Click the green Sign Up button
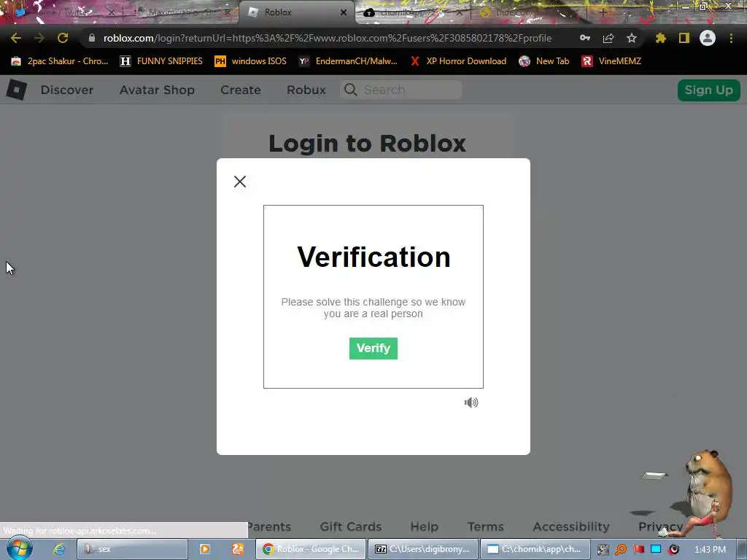 tap(708, 90)
